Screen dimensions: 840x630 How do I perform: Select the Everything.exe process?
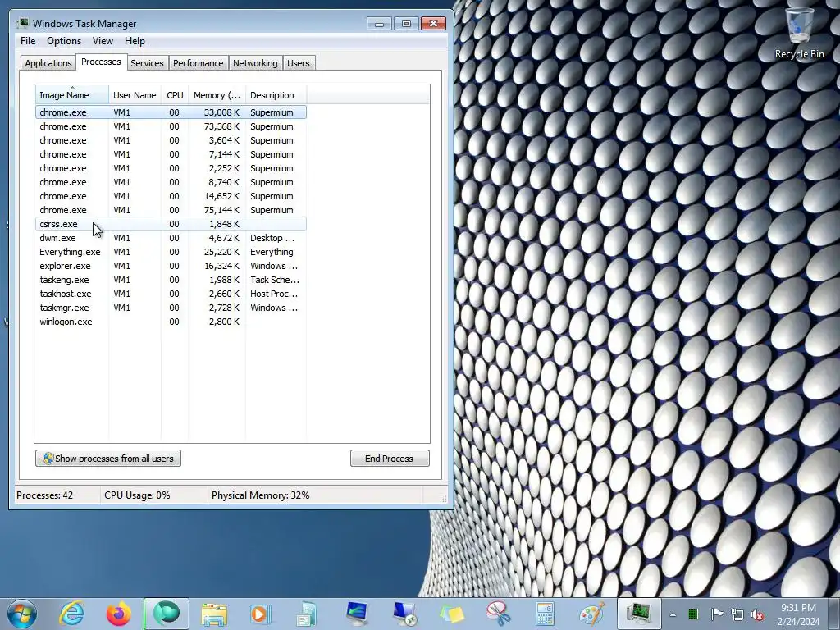[x=171, y=252]
